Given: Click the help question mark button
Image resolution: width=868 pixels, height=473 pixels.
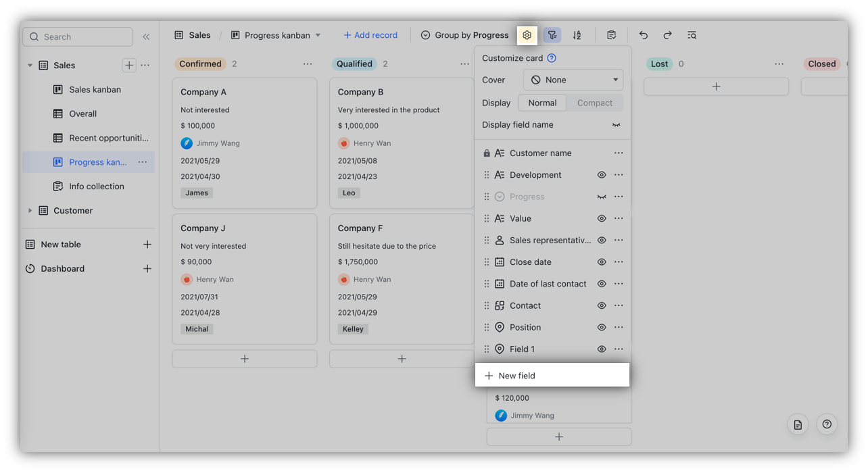Looking at the screenshot, I should pos(827,424).
